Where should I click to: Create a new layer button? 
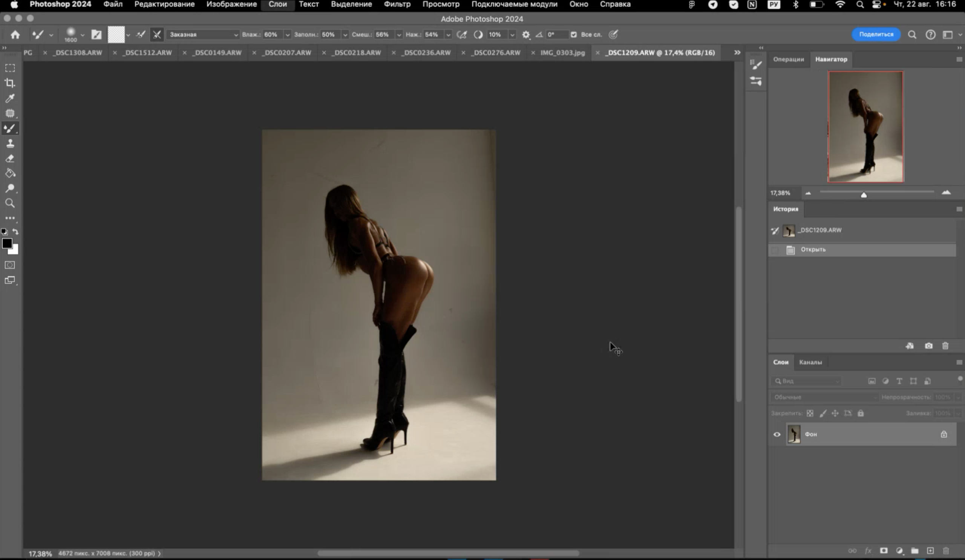pyautogui.click(x=930, y=551)
